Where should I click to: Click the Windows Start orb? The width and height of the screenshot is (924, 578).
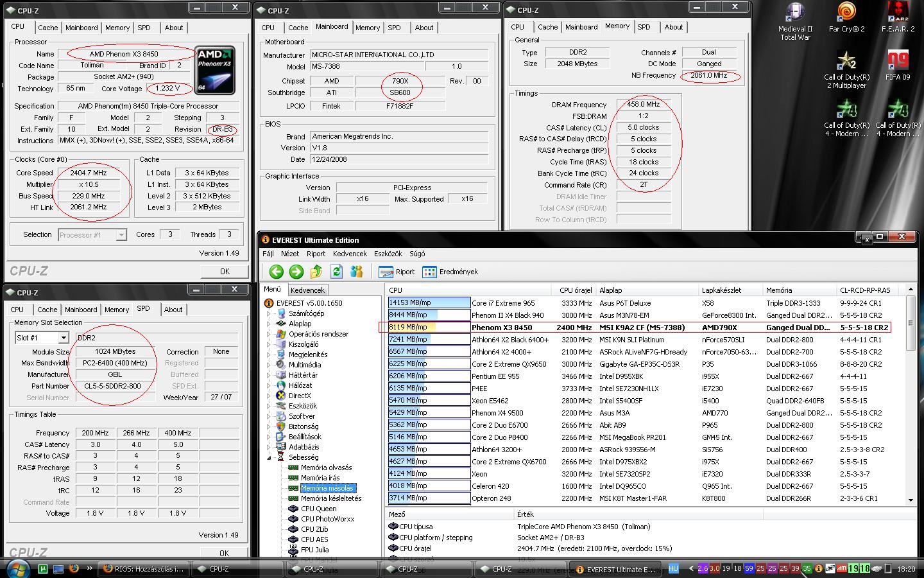point(17,568)
